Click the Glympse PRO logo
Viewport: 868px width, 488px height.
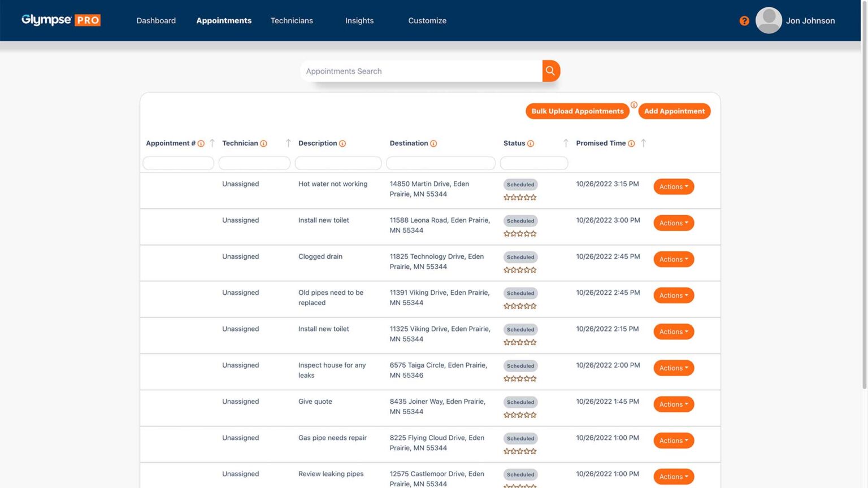click(x=61, y=20)
